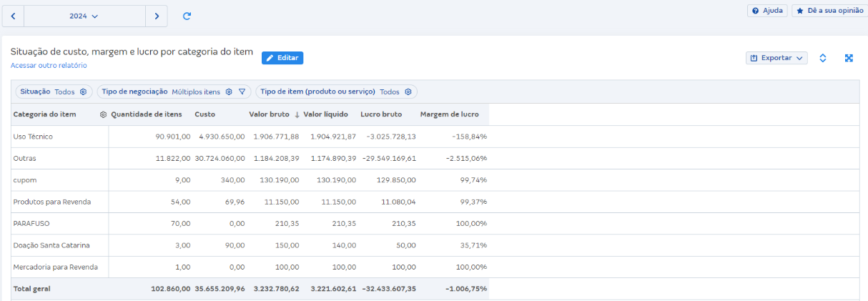The width and height of the screenshot is (868, 301).
Task: Refresh the report data
Action: [x=187, y=16]
